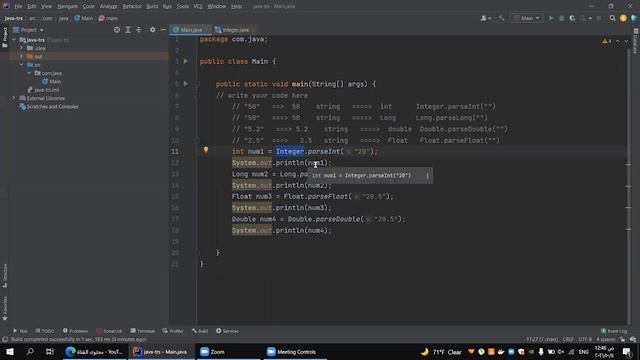The height and width of the screenshot is (360, 640).
Task: Run class Main from gutter arrow
Action: pos(186,61)
